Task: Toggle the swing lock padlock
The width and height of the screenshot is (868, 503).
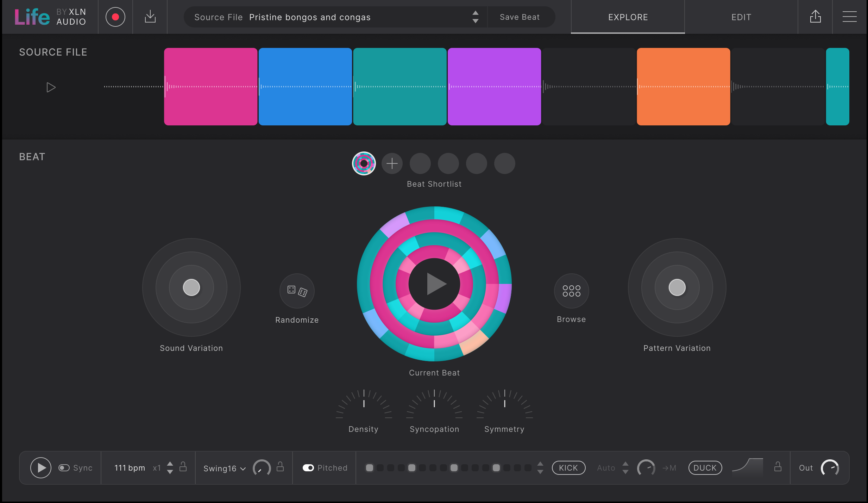Action: click(280, 467)
